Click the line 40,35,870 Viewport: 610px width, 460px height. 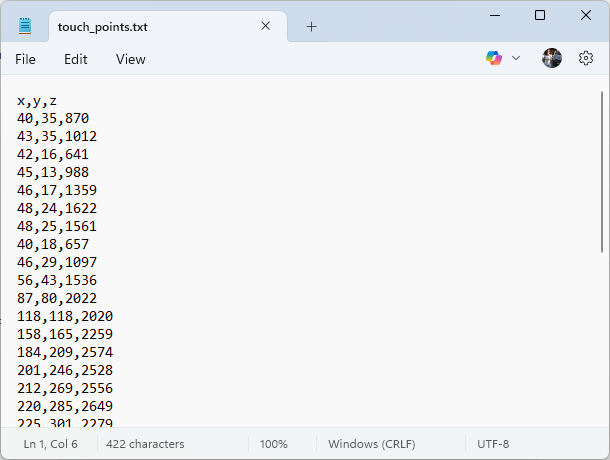pos(53,118)
